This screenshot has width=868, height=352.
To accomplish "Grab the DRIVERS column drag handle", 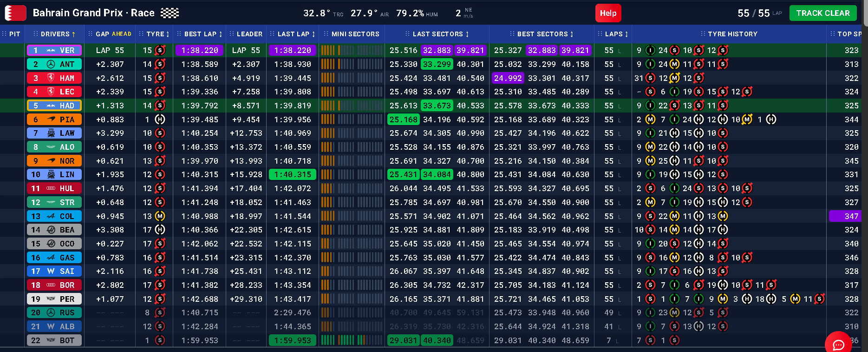I will coord(36,34).
